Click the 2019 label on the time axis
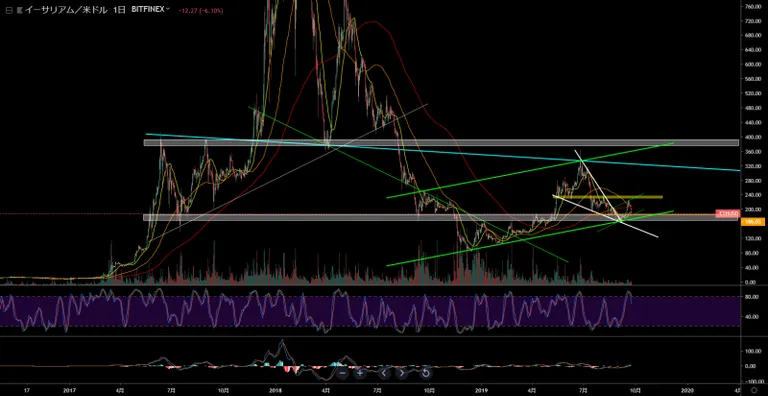Image resolution: width=768 pixels, height=396 pixels. pyautogui.click(x=482, y=390)
